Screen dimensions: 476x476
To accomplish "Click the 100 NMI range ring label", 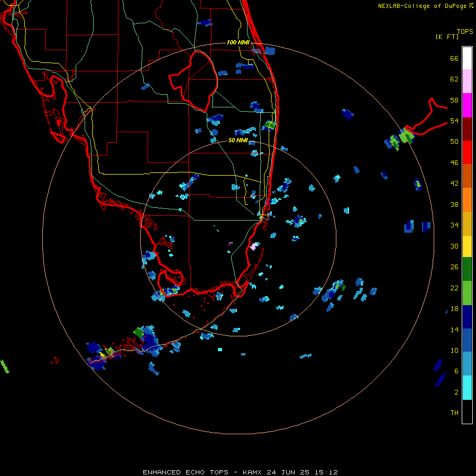I will [x=238, y=42].
